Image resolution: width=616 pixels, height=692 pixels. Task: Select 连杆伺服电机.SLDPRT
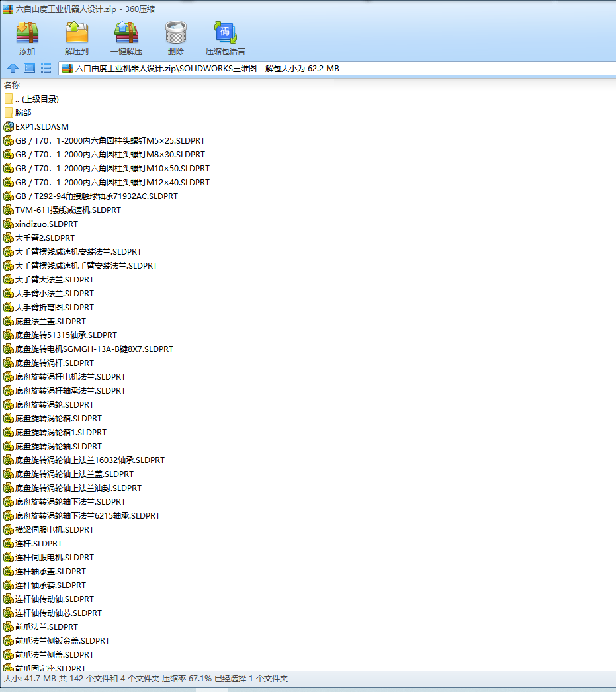(x=49, y=558)
